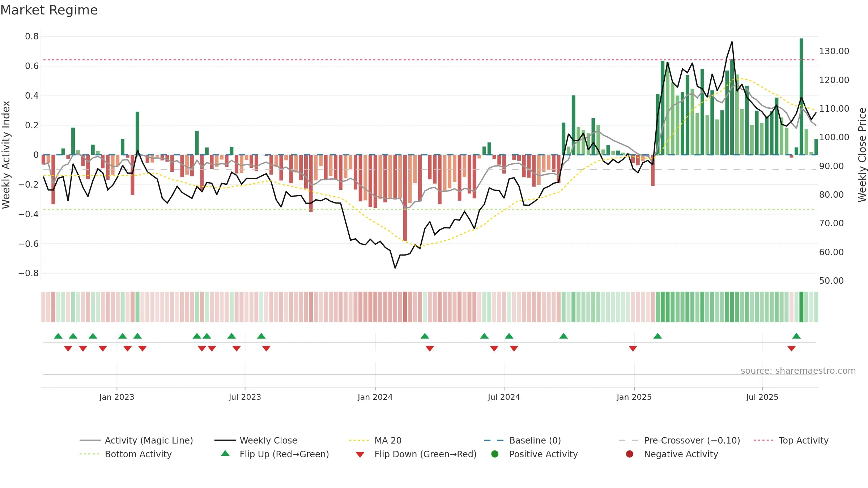Toggle the Weekly Close legend entry

pyautogui.click(x=256, y=440)
